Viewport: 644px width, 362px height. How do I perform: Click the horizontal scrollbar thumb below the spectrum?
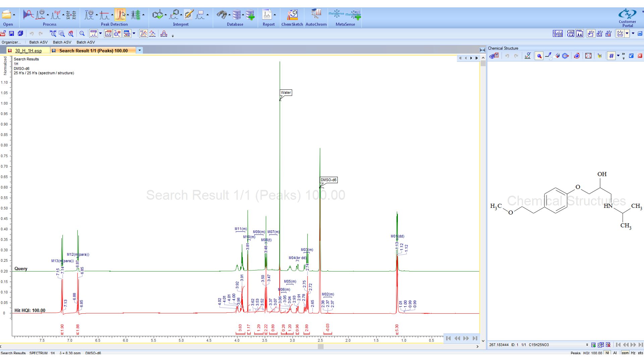321,347
